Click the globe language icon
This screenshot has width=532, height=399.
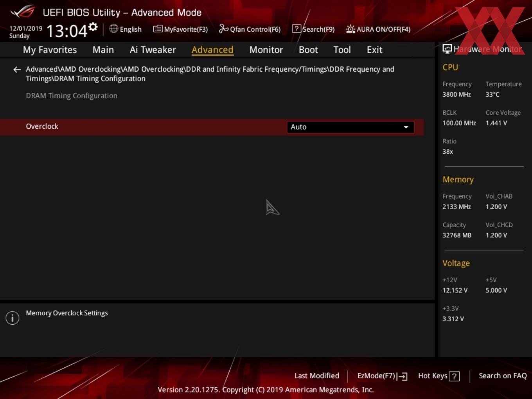click(x=113, y=29)
